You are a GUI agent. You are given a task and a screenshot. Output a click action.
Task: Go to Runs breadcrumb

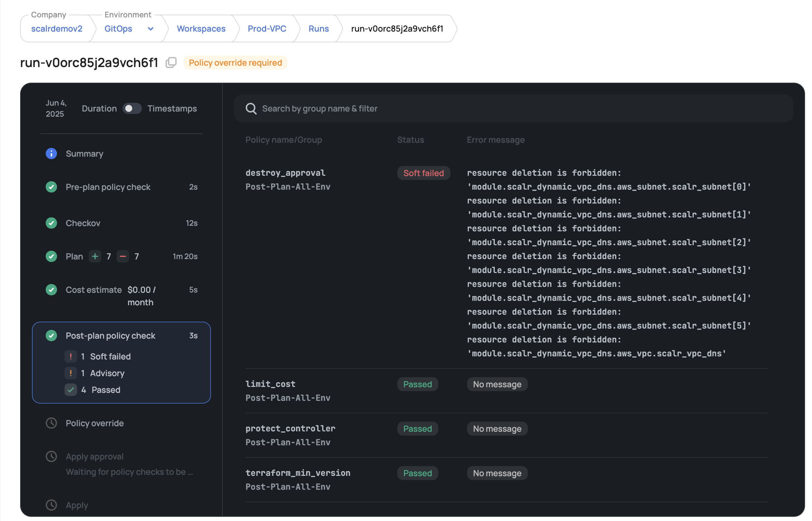(319, 28)
